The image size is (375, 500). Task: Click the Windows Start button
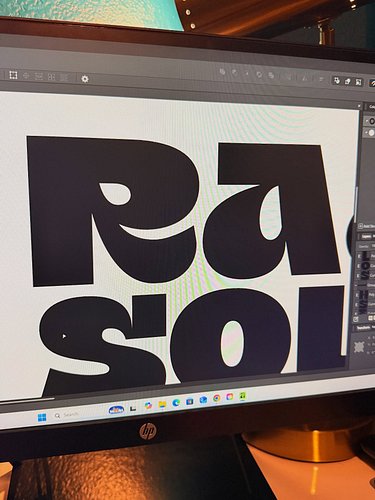(x=42, y=417)
